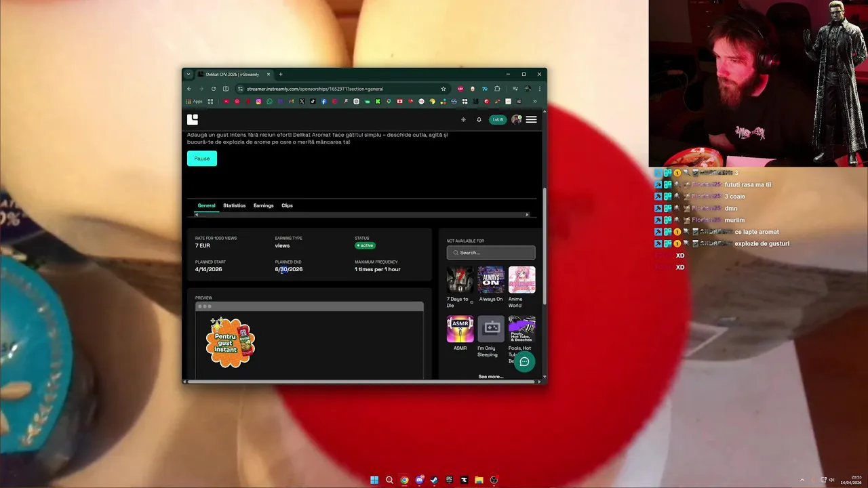Viewport: 868px width, 488px height.
Task: Toggle the browser side panel icon
Action: coord(226,89)
